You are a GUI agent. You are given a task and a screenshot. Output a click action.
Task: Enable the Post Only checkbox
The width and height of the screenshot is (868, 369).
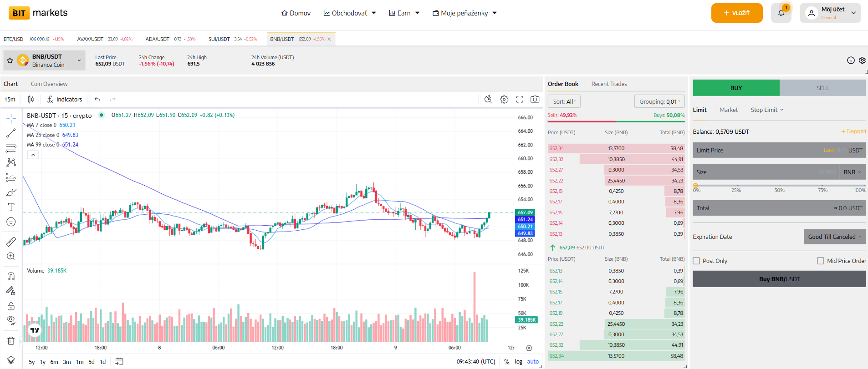696,261
